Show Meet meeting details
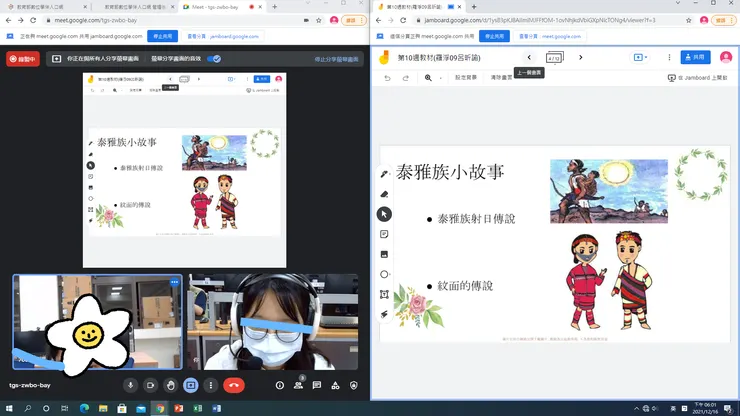This screenshot has width=740, height=416. pos(280,386)
